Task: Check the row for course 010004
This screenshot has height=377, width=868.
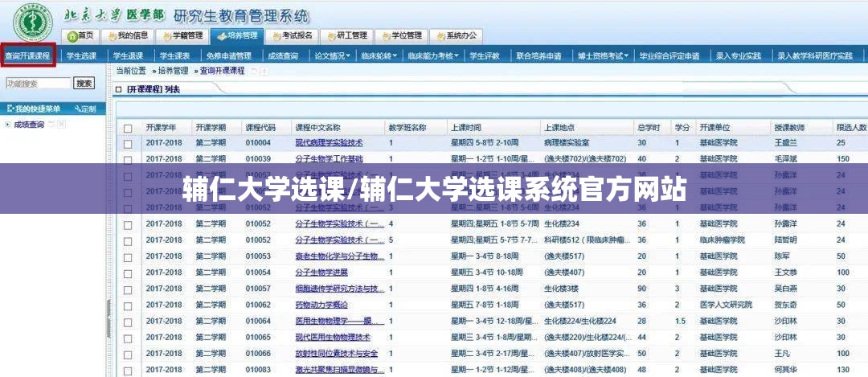Action: [128, 144]
